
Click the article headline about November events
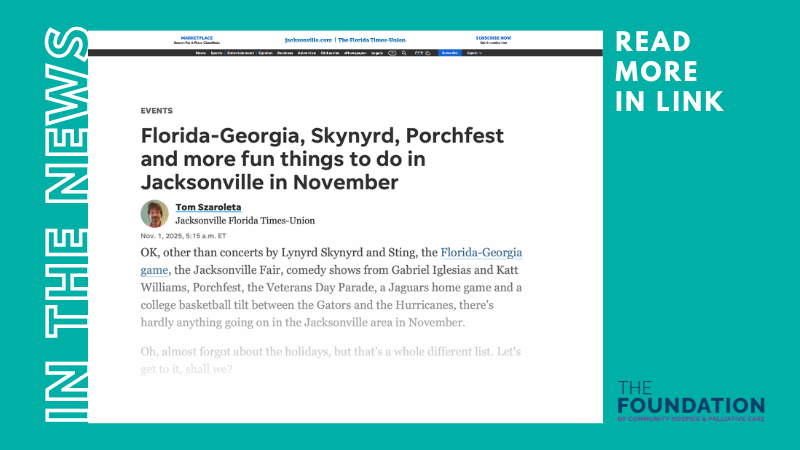322,159
